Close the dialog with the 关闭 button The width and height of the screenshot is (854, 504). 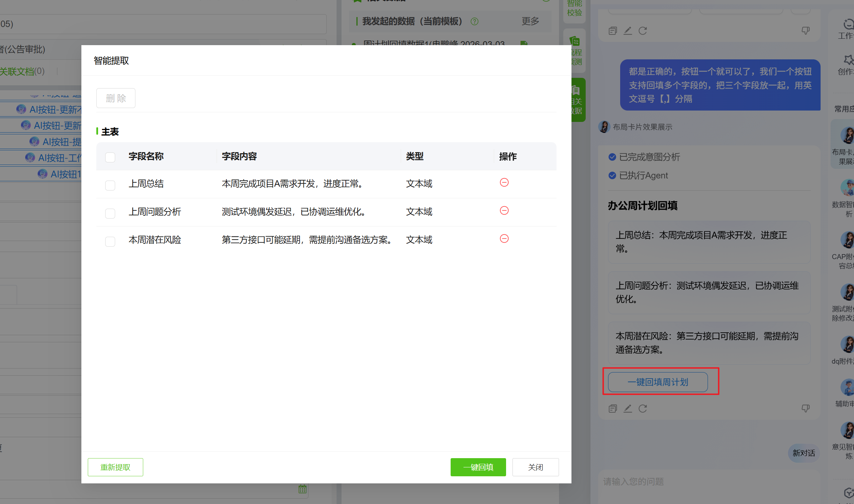pos(535,467)
